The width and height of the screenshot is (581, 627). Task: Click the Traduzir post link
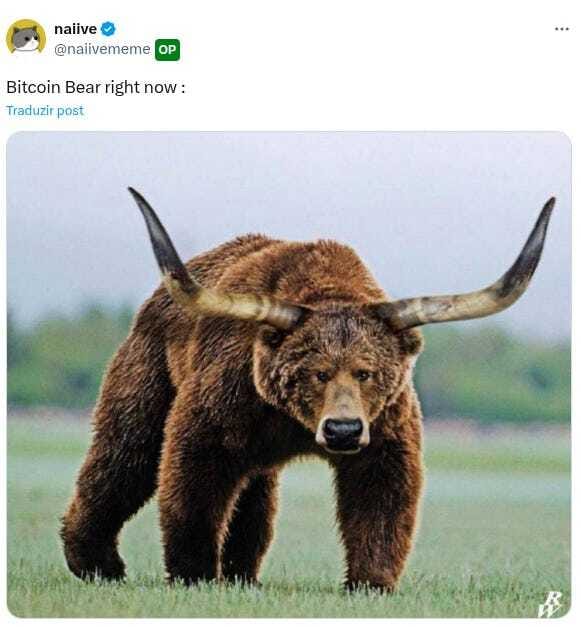click(45, 110)
